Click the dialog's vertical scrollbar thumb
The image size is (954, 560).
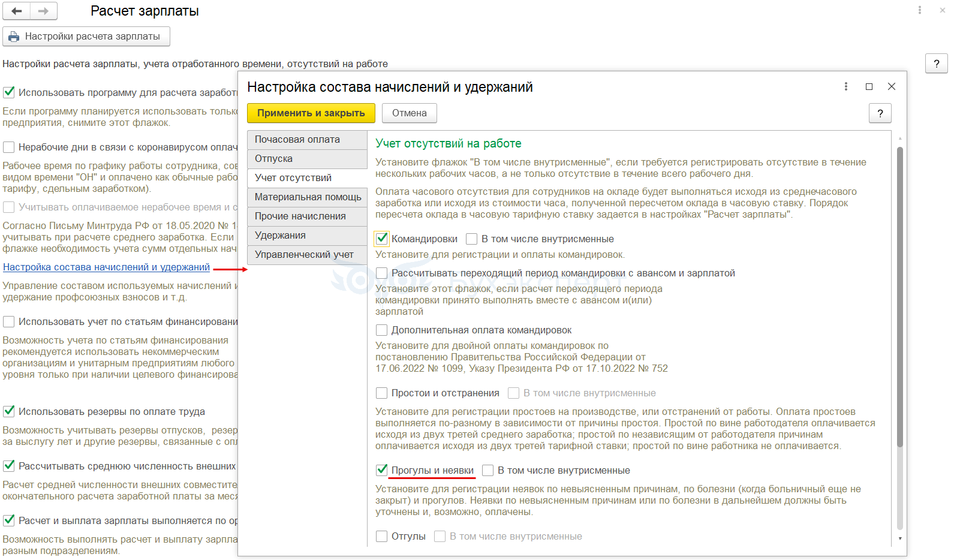899,297
